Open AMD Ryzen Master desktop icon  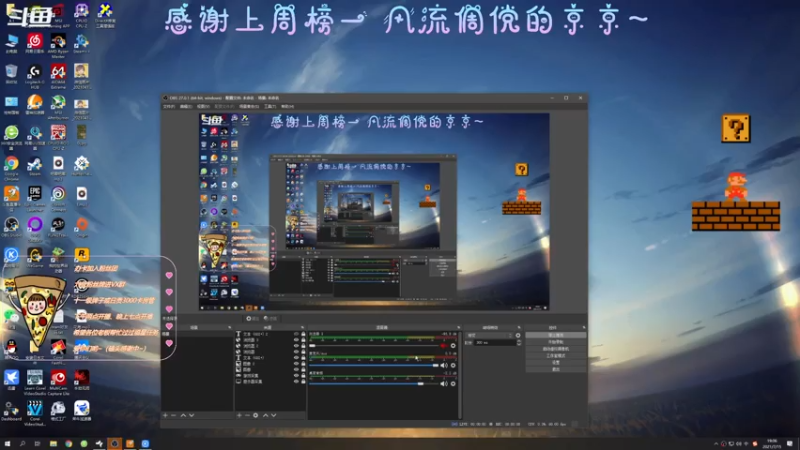(x=58, y=45)
